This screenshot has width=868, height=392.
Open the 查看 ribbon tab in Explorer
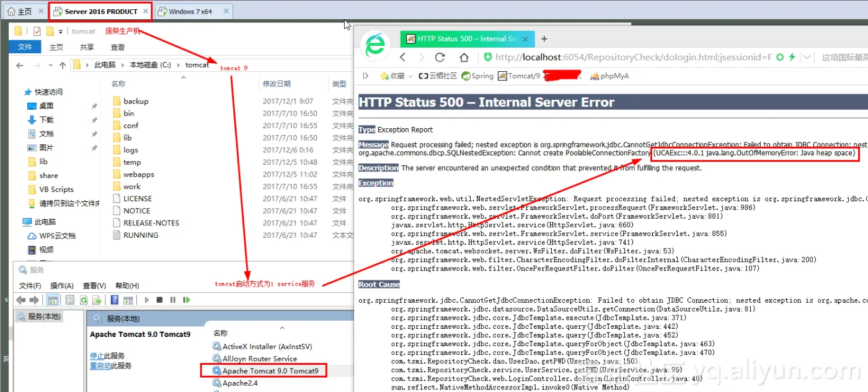pos(117,47)
